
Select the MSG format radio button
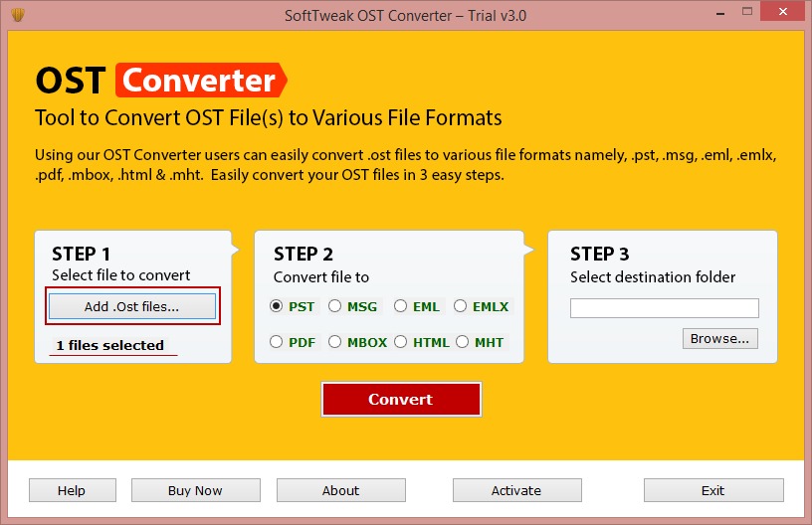tap(335, 306)
